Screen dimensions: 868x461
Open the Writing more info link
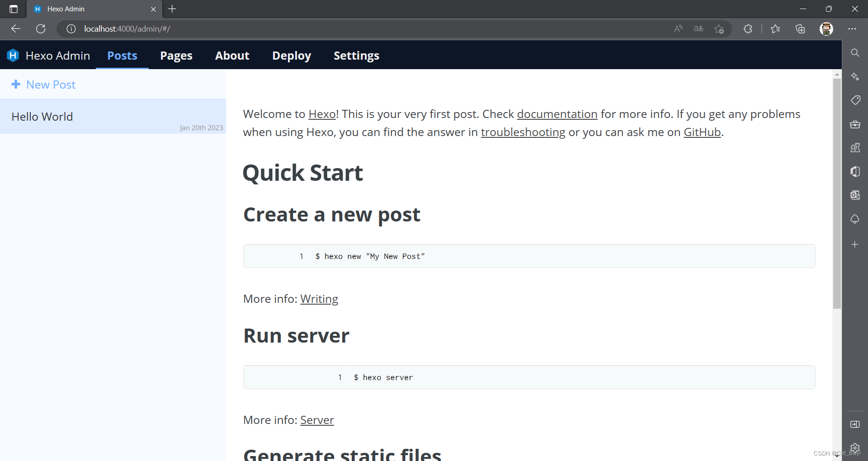click(x=319, y=299)
